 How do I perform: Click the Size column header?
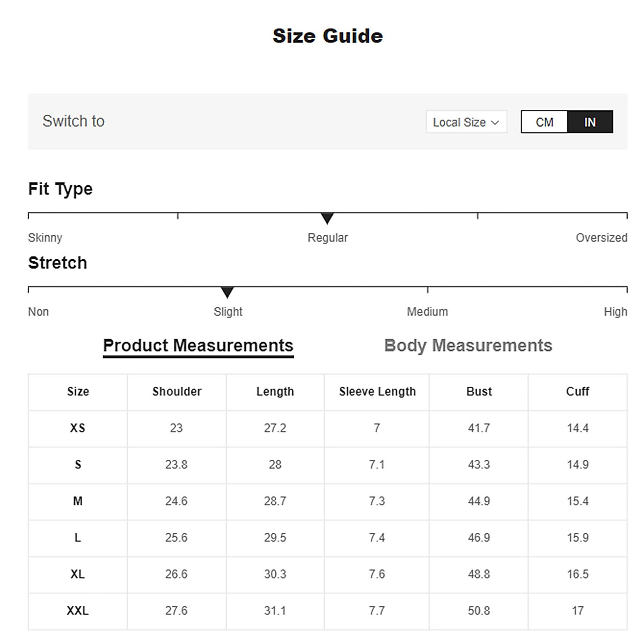[x=78, y=392]
